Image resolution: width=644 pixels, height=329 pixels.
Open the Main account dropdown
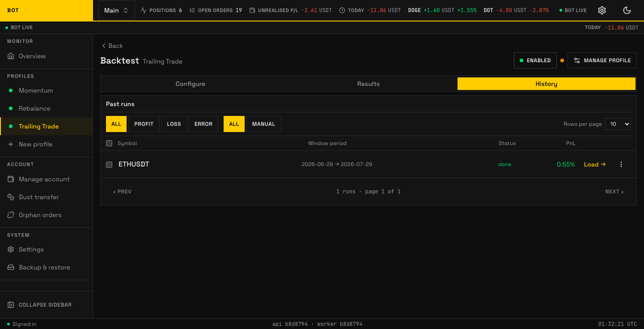[116, 10]
